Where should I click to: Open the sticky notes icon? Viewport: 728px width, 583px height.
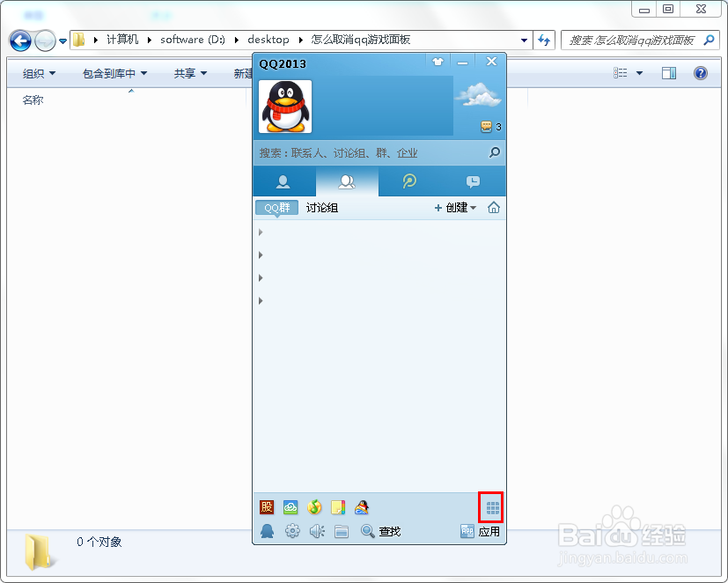(338, 507)
